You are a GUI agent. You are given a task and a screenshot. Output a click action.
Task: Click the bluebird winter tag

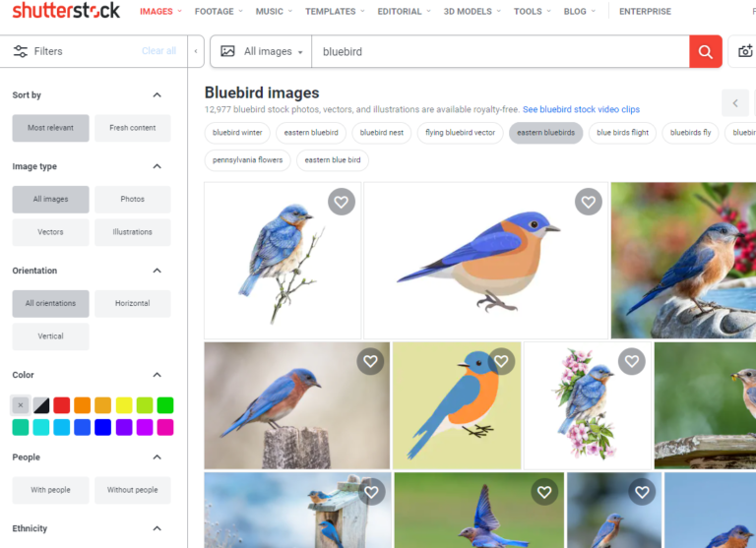[237, 133]
